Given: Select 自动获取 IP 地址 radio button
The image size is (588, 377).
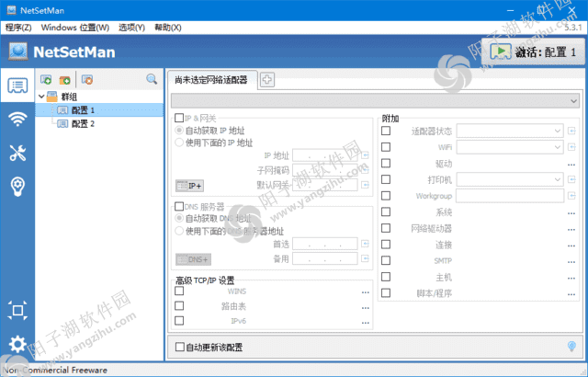Looking at the screenshot, I should tap(179, 131).
